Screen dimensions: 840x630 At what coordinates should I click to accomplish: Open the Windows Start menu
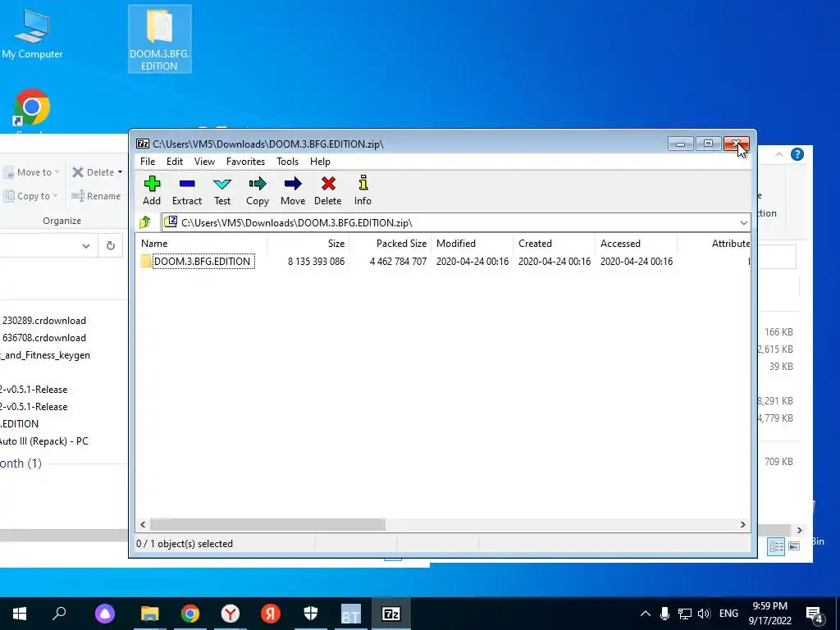pos(20,614)
